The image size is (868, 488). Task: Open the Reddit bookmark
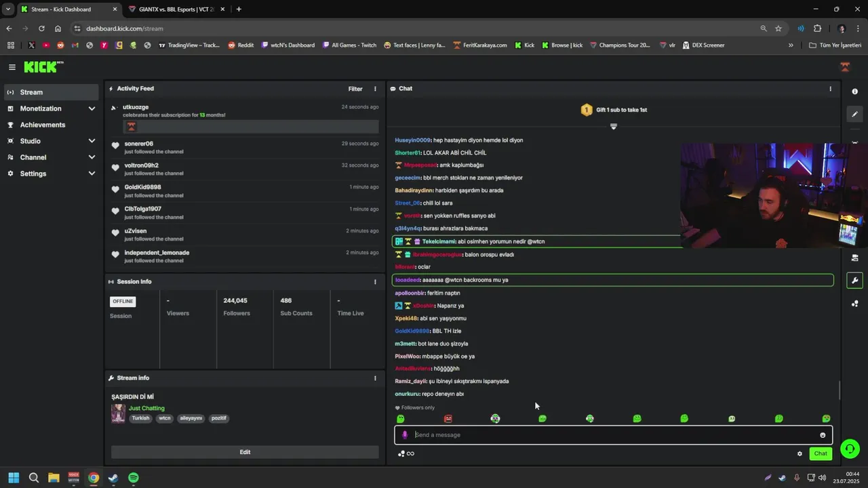point(241,45)
